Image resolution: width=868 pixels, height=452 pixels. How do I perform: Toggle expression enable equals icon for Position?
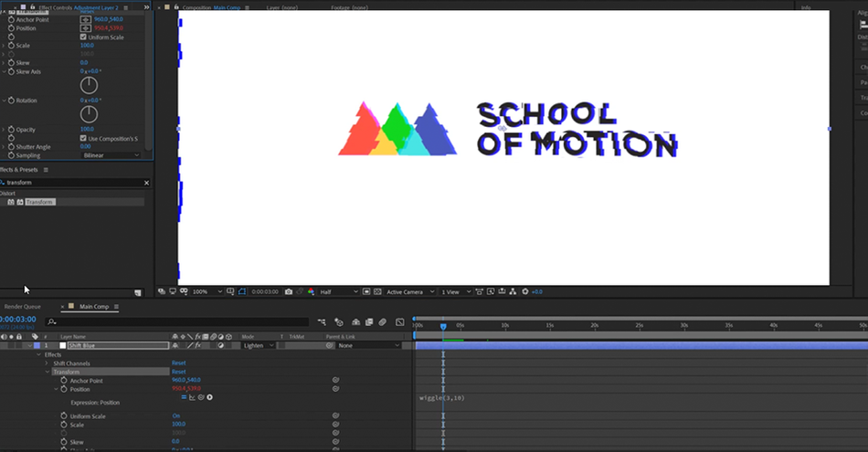point(184,397)
